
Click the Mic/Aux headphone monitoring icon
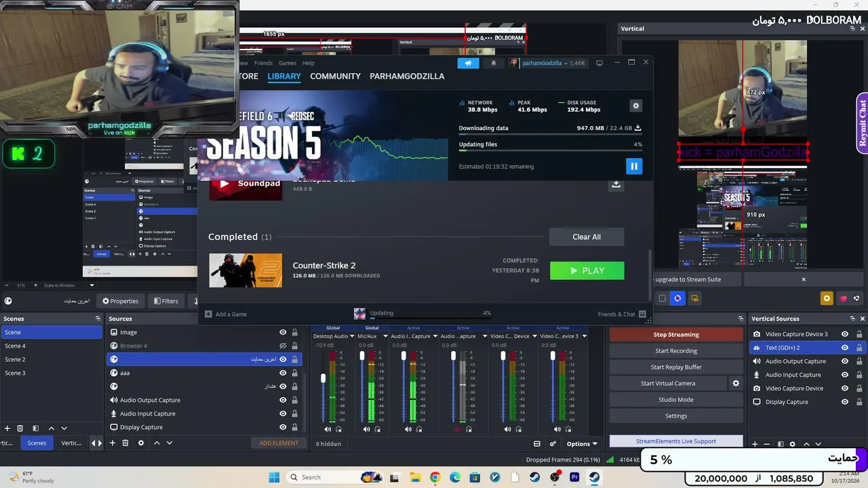(378, 429)
